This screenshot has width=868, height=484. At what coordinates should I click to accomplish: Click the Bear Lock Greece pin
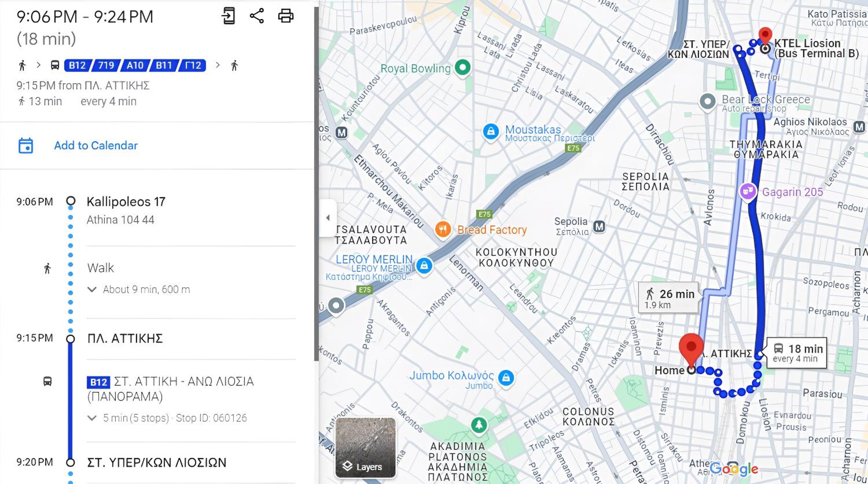[x=708, y=101]
